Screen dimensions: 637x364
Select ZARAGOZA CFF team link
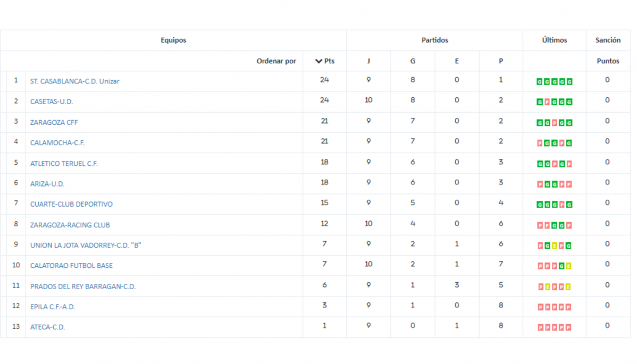tap(54, 122)
